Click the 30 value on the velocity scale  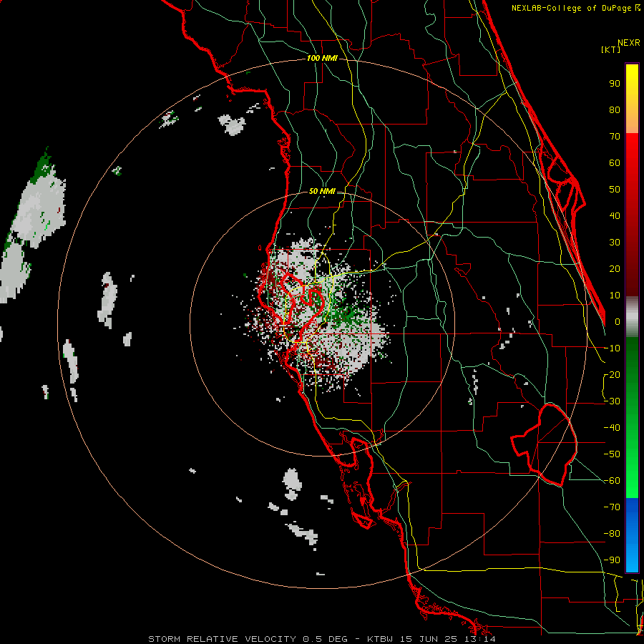pos(615,243)
